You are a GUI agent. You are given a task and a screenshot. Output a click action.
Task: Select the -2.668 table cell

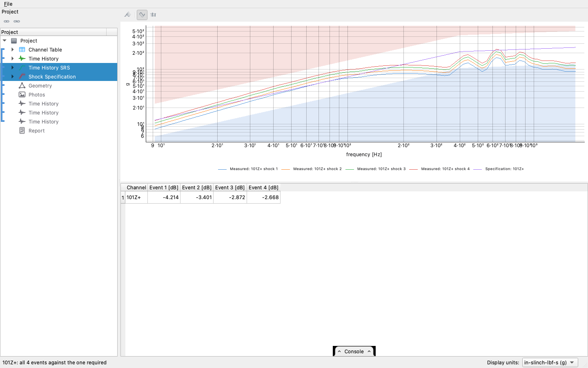[264, 197]
